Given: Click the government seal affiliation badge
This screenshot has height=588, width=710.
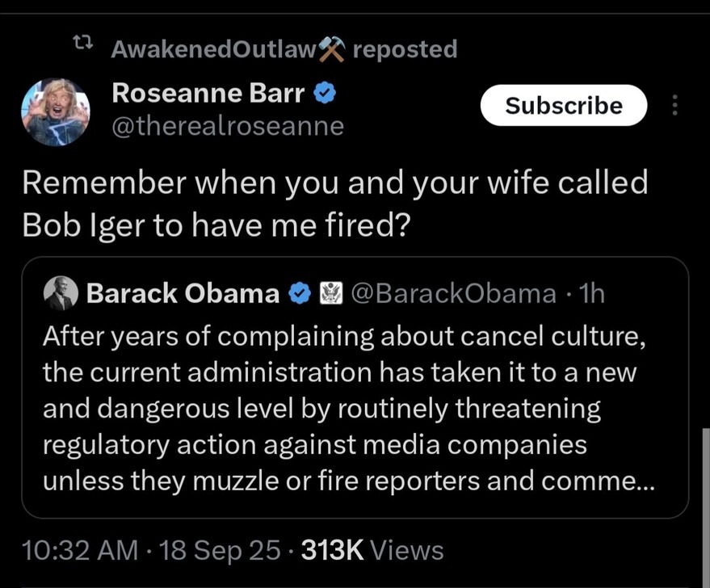Looking at the screenshot, I should (x=330, y=293).
